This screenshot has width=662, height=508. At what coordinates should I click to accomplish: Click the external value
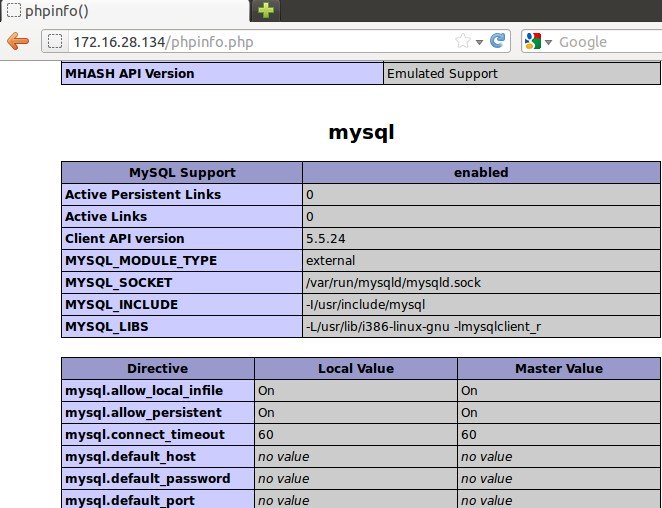coord(330,261)
